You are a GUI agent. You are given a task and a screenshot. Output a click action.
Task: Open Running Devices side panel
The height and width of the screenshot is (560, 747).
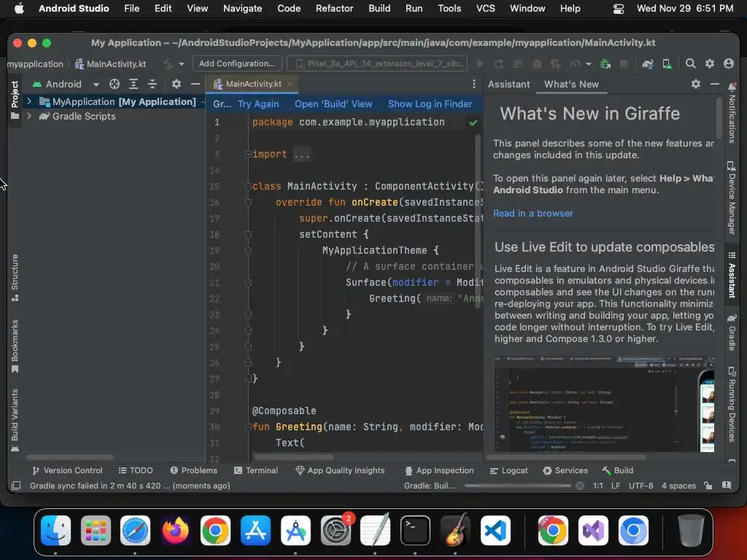pyautogui.click(x=732, y=405)
